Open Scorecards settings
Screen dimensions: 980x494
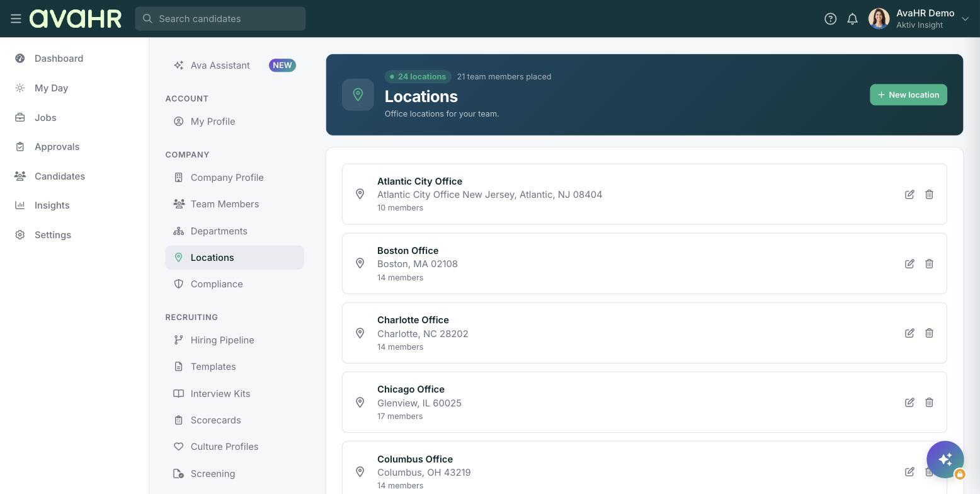tap(234, 420)
